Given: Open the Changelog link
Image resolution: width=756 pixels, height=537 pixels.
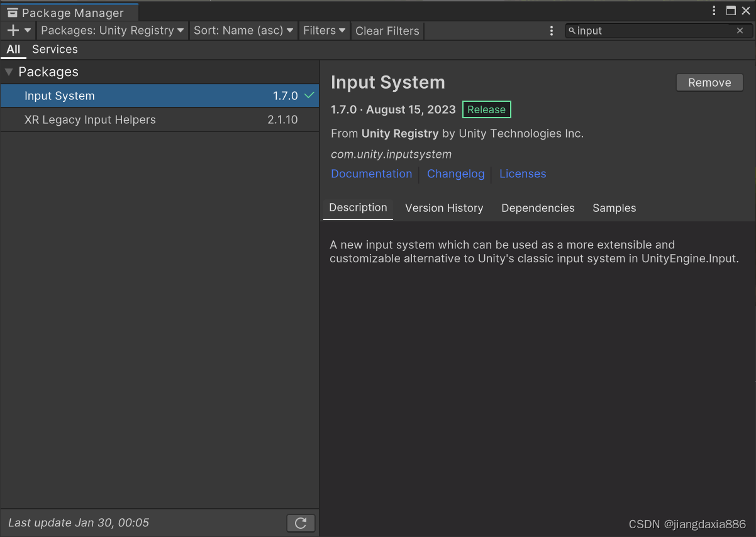Looking at the screenshot, I should pyautogui.click(x=456, y=174).
